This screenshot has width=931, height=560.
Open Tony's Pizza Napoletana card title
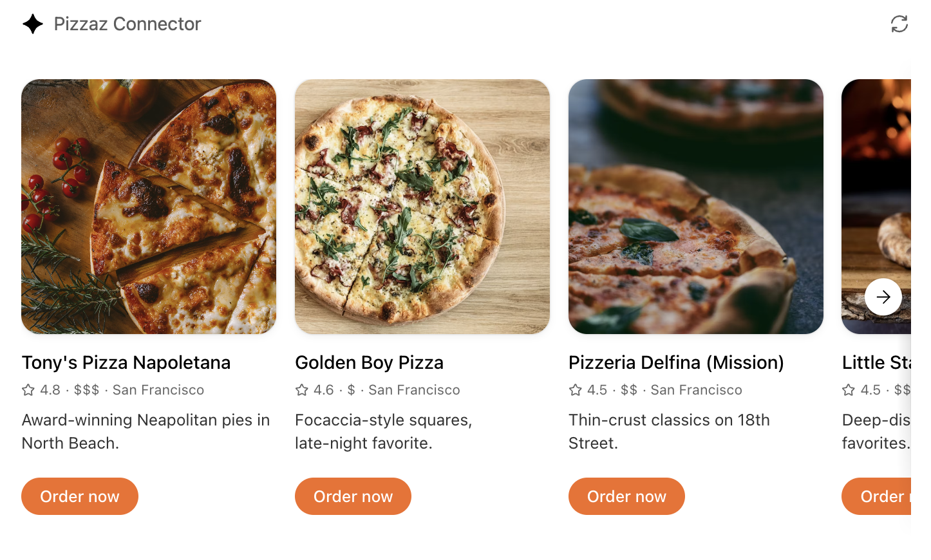[126, 362]
